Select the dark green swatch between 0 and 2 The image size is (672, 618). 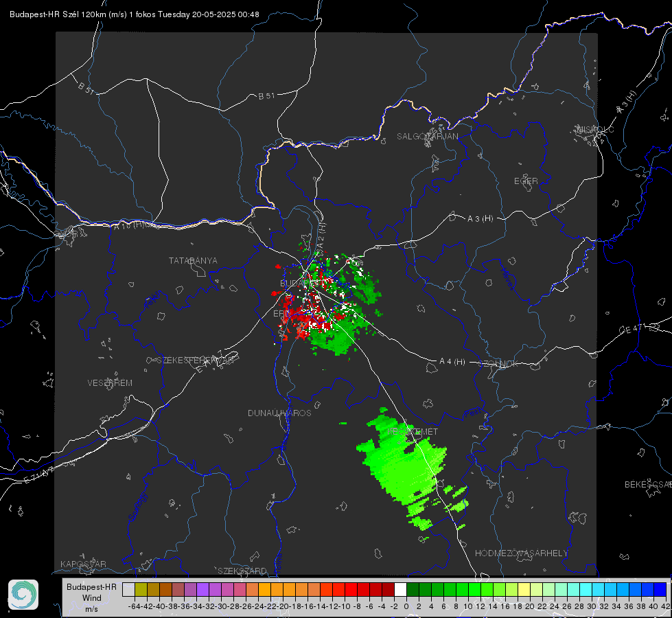point(413,589)
